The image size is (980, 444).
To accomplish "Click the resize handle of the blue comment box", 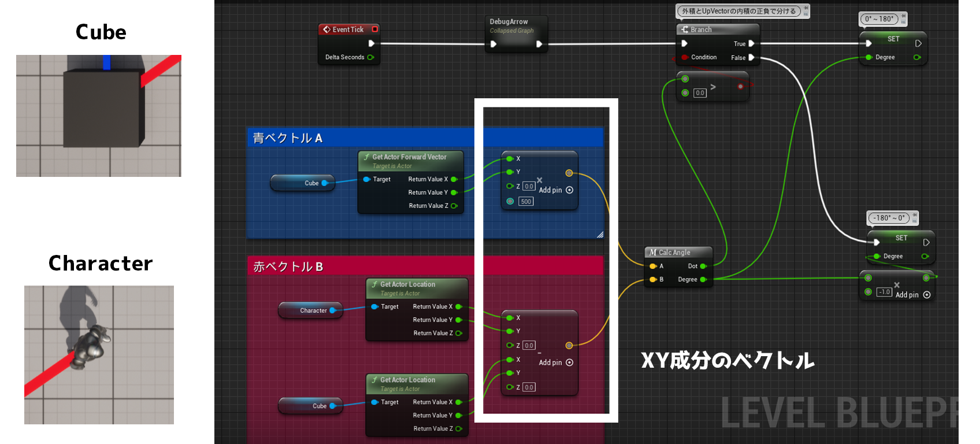I will [x=600, y=235].
